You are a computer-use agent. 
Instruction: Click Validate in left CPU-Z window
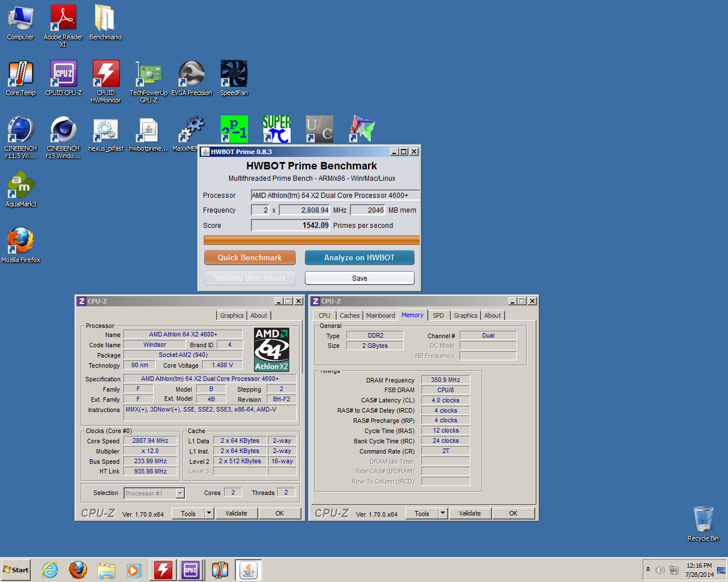point(236,513)
